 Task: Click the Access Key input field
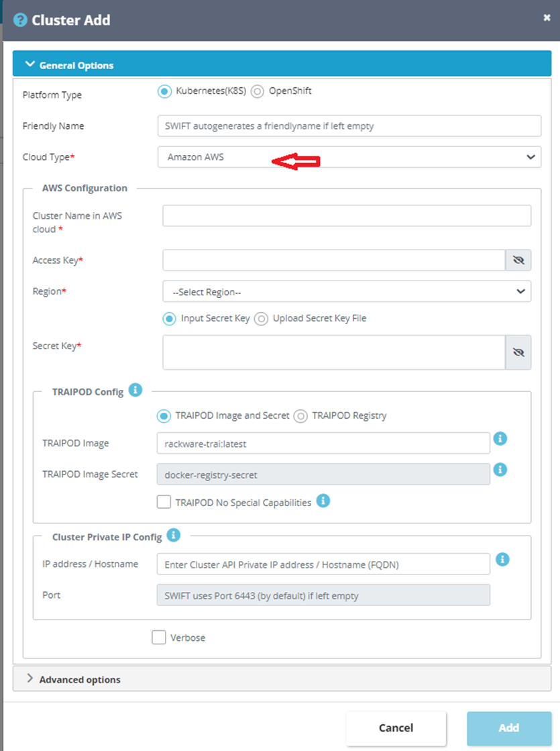coord(334,260)
